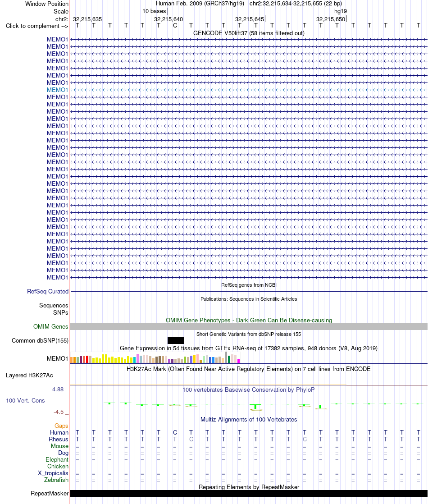Click the dark green bar in GTEx chart
428x504 pixels.
point(229,359)
